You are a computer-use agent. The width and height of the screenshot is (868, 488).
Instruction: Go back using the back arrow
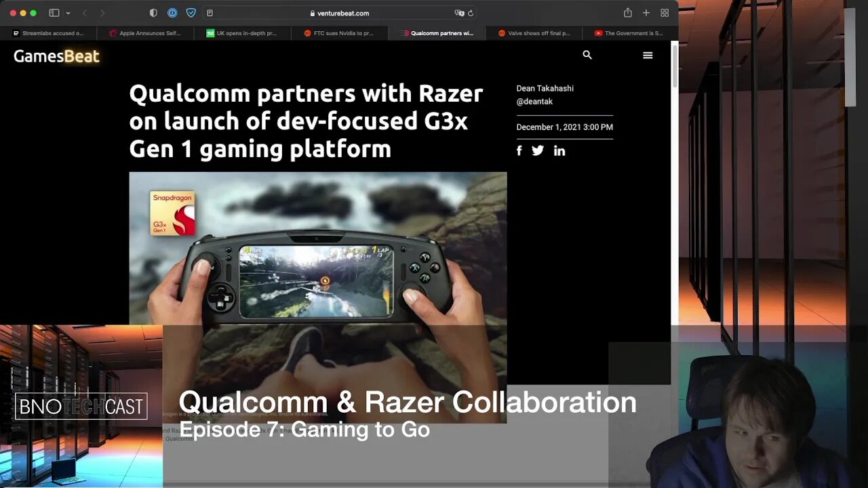pos(85,13)
